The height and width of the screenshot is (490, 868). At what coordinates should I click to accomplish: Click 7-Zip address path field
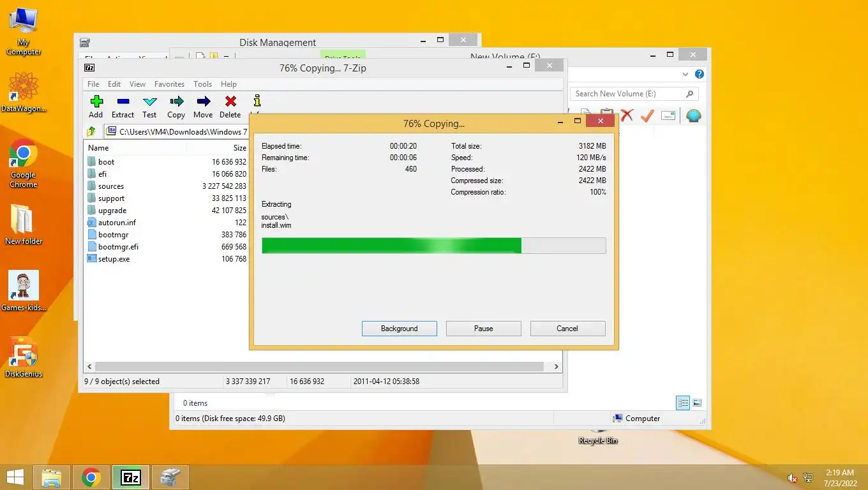(177, 131)
